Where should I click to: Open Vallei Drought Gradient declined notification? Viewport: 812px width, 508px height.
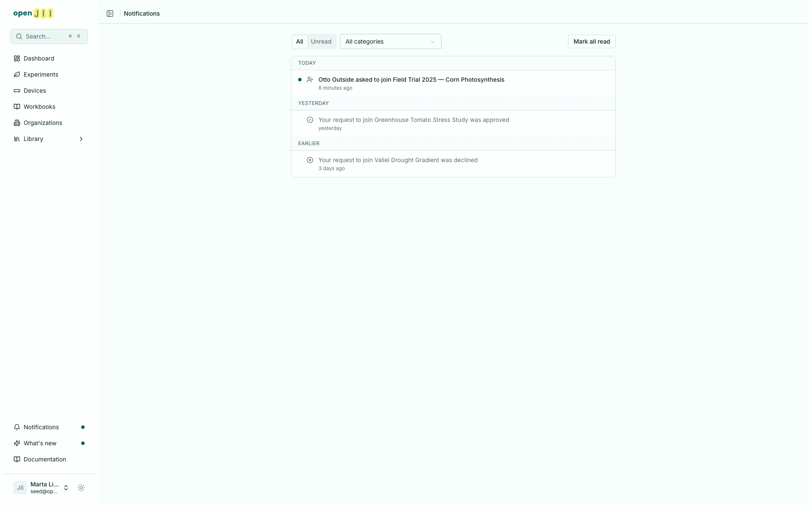(x=453, y=164)
